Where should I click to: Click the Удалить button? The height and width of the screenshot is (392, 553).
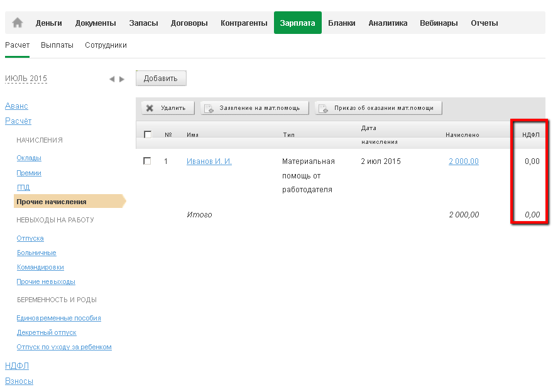tap(168, 108)
